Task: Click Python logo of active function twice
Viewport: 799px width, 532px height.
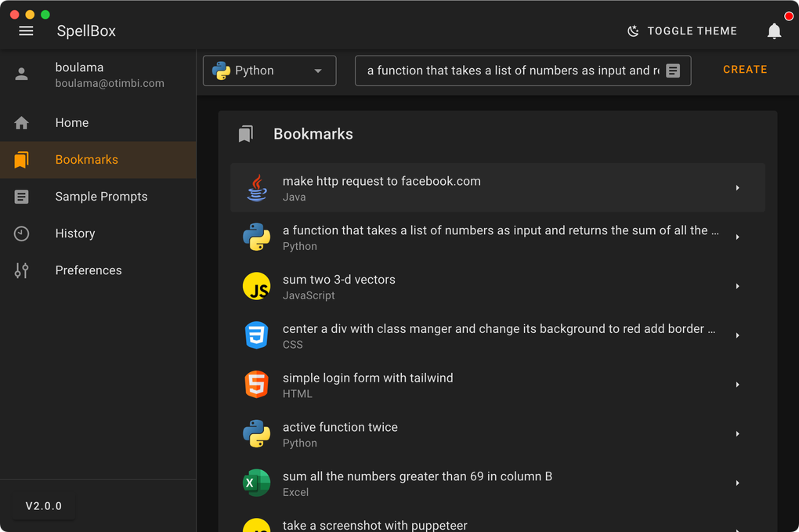Action: [257, 434]
